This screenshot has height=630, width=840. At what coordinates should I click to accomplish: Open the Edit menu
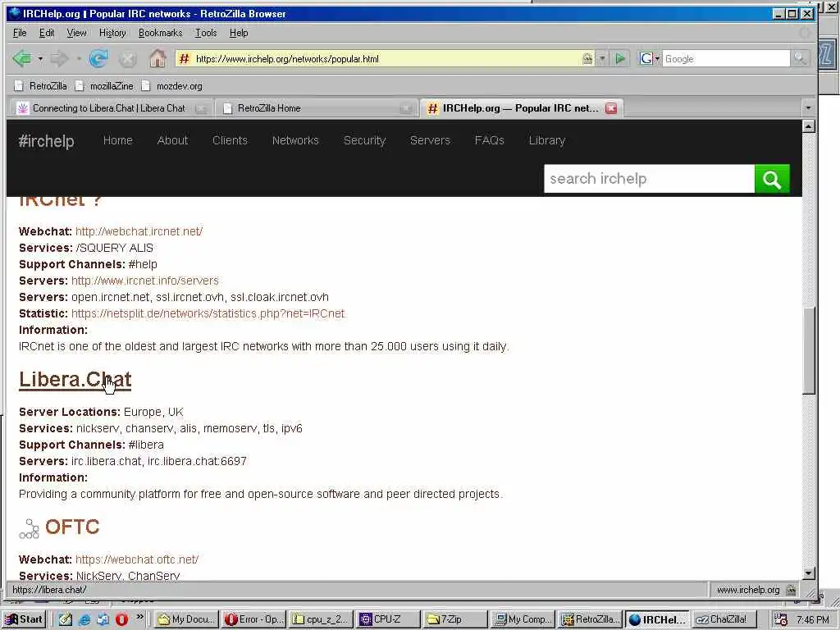(47, 33)
